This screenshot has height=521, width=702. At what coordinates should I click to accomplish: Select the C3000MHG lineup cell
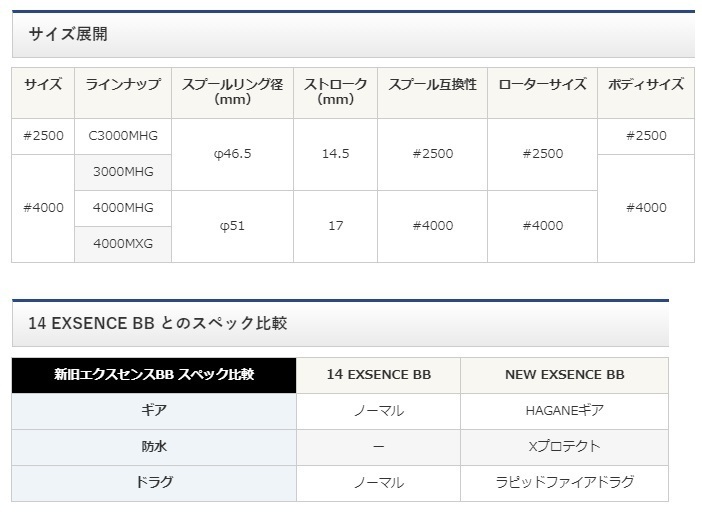pyautogui.click(x=122, y=136)
